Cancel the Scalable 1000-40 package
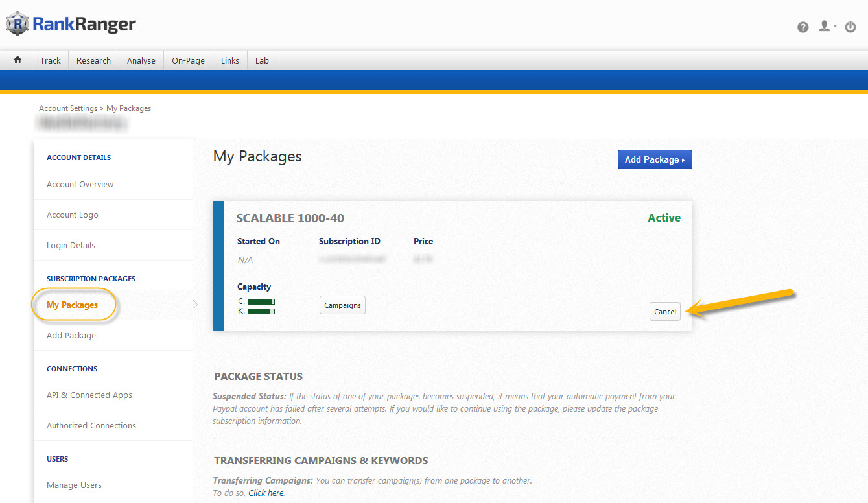This screenshot has width=868, height=503. pyautogui.click(x=664, y=312)
